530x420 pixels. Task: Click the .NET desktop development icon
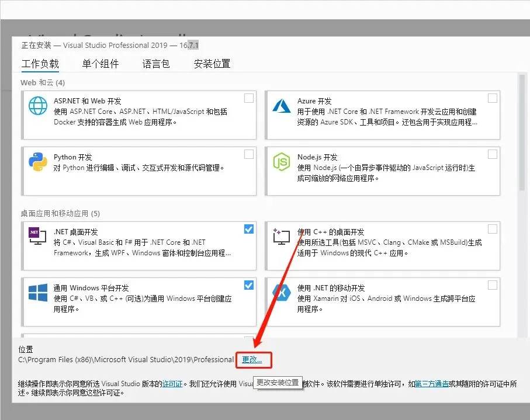(37, 236)
